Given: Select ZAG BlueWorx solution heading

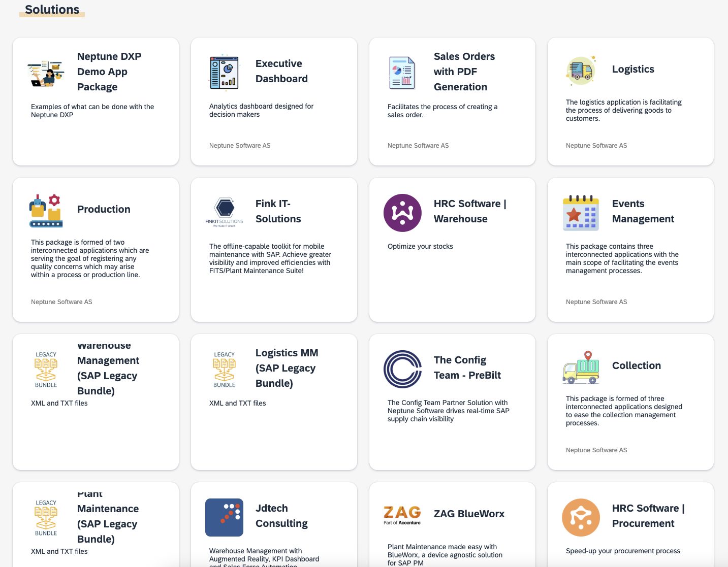Looking at the screenshot, I should (469, 514).
